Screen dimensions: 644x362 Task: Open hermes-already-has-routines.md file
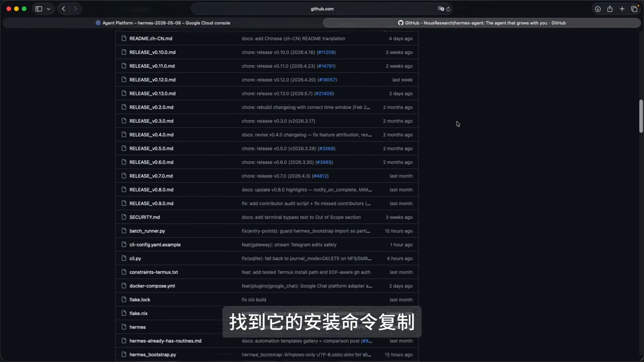click(x=166, y=341)
